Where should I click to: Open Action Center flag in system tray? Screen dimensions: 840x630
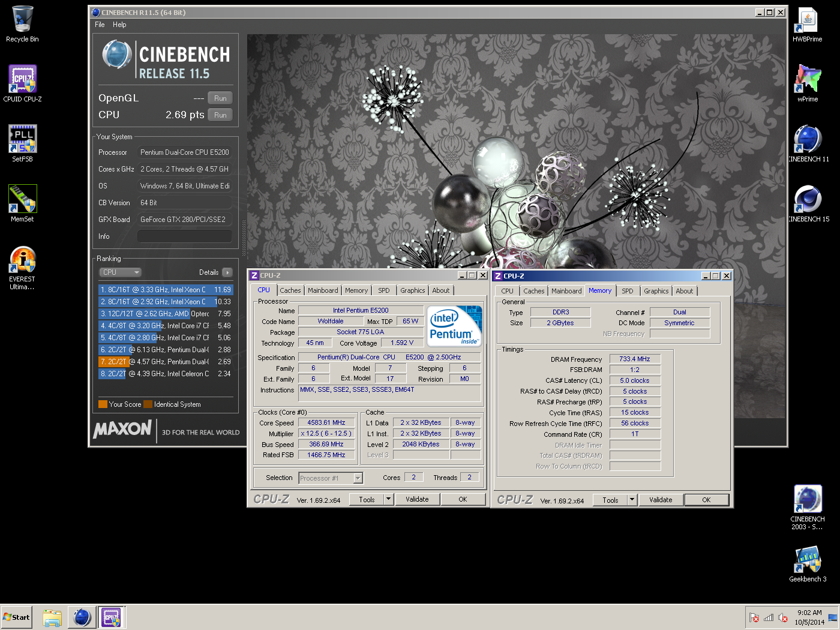(754, 617)
